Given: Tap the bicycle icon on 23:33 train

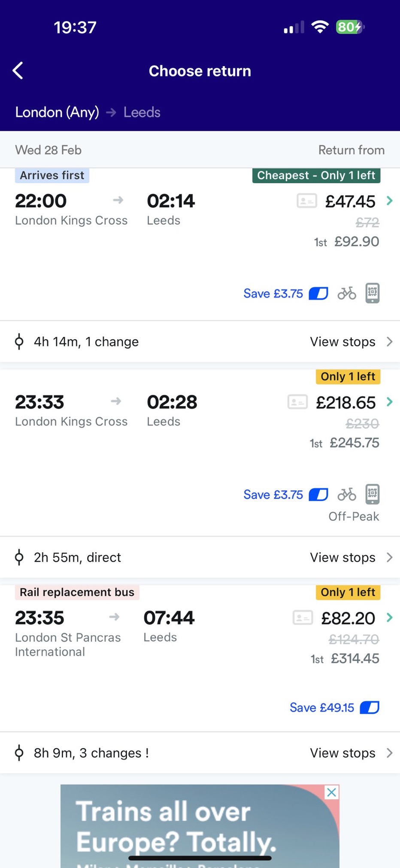Looking at the screenshot, I should pos(347,495).
